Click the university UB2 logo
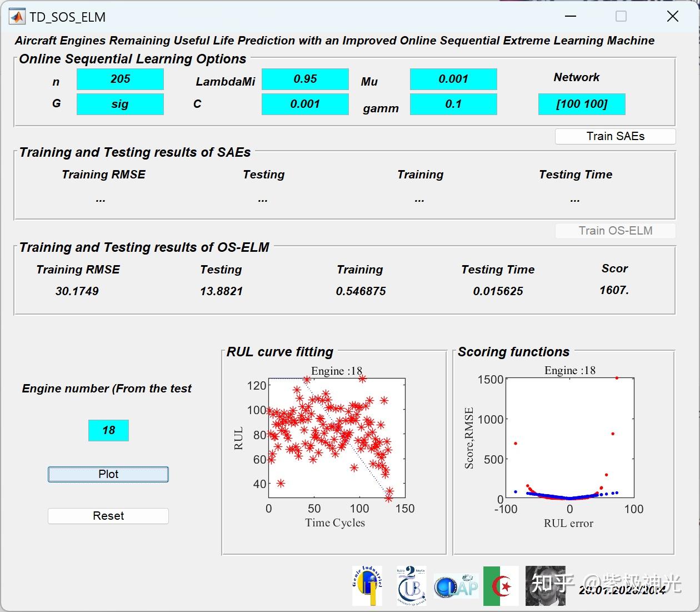Image resolution: width=700 pixels, height=612 pixels. (412, 586)
